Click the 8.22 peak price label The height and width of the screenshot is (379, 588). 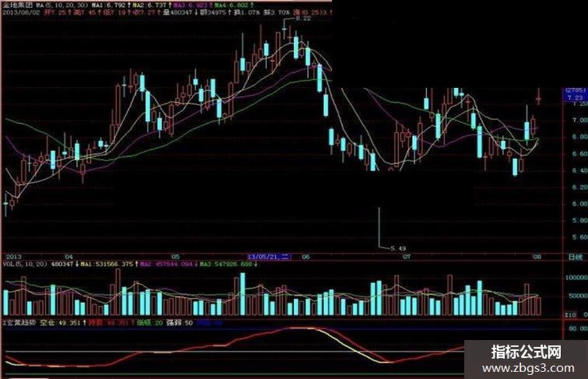[x=303, y=18]
